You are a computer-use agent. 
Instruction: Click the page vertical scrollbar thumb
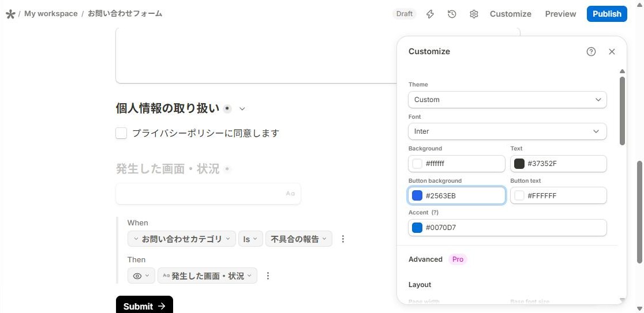[x=639, y=212]
